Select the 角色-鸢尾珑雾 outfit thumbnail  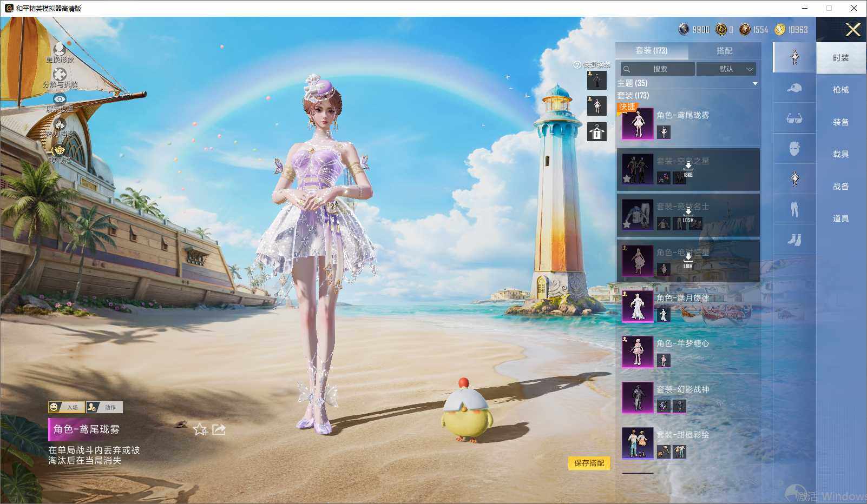pyautogui.click(x=638, y=123)
